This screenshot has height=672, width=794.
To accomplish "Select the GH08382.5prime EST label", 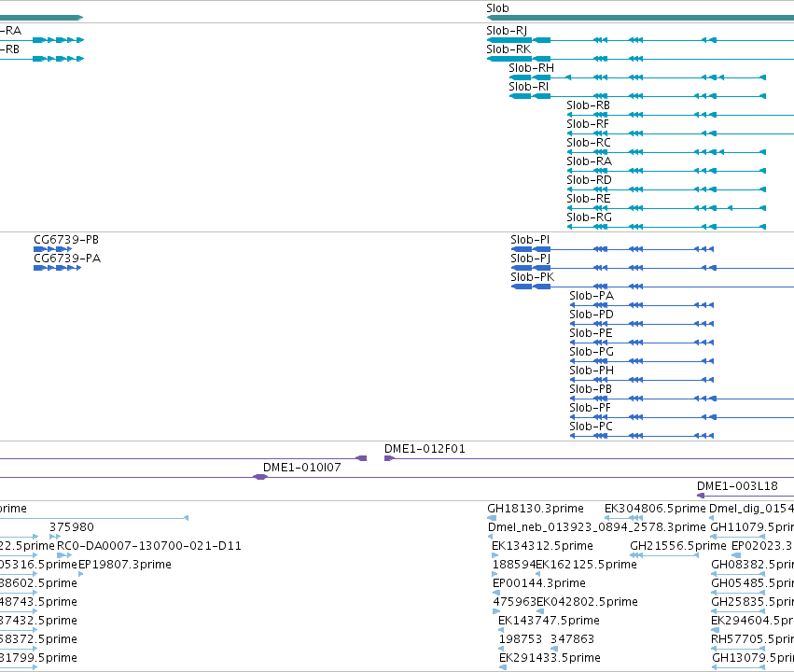I will [752, 566].
